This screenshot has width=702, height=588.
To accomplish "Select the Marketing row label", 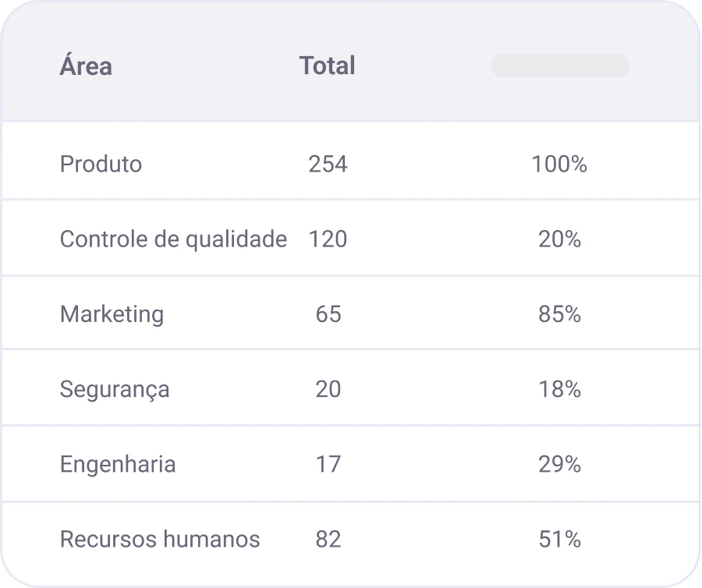I will pyautogui.click(x=112, y=314).
